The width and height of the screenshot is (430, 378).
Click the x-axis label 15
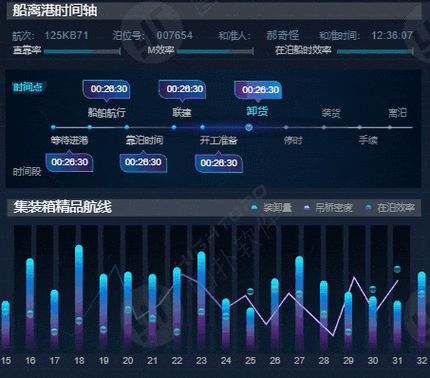point(6,361)
